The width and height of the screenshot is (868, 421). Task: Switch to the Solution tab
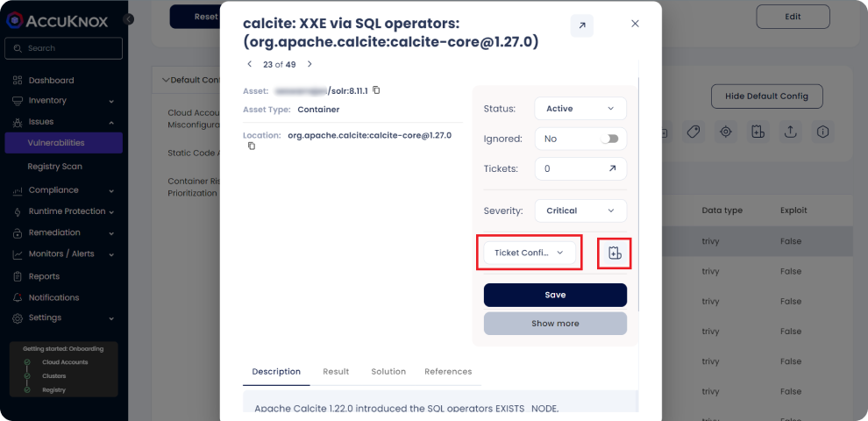tap(388, 372)
